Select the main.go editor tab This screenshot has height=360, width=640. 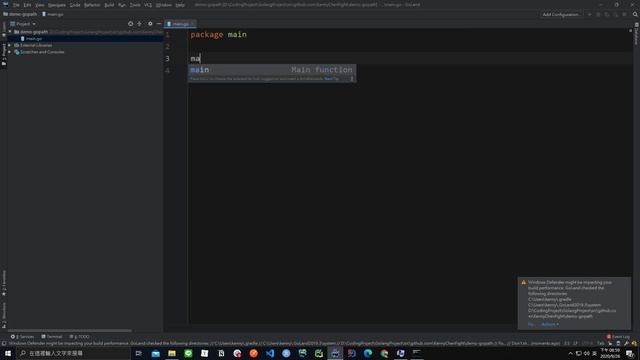tap(180, 24)
